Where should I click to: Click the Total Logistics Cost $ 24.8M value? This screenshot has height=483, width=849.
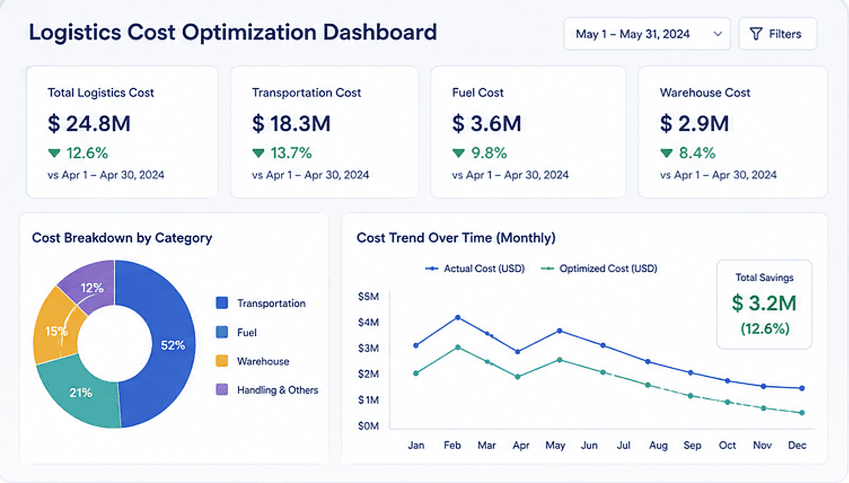89,123
